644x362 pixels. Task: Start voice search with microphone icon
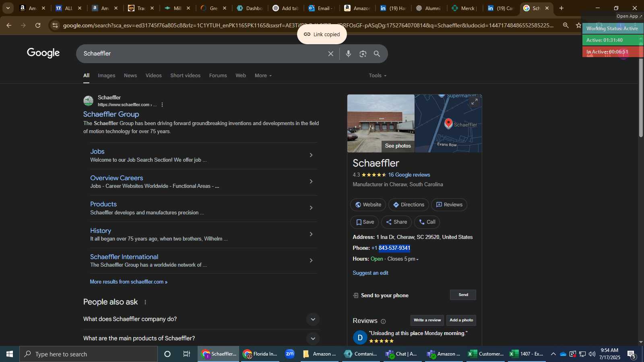pyautogui.click(x=349, y=53)
